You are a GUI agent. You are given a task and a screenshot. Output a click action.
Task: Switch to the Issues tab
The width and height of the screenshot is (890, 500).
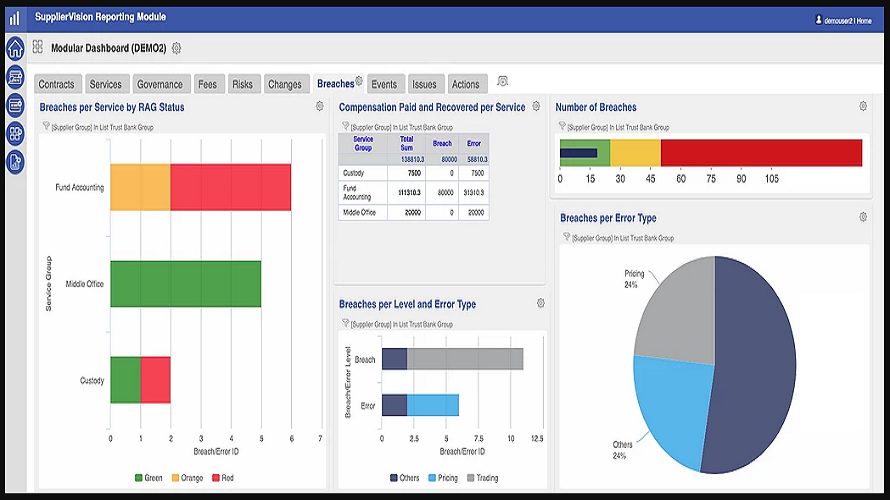pyautogui.click(x=426, y=84)
